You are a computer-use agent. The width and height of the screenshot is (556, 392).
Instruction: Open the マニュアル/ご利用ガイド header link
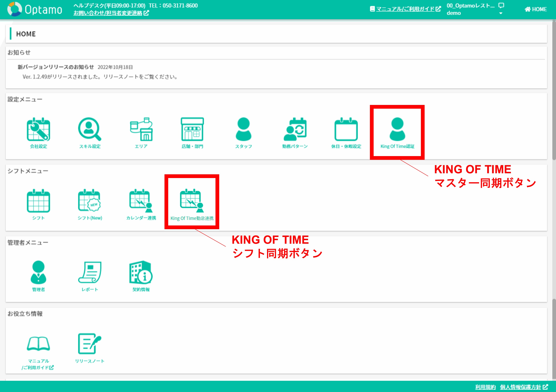point(405,9)
